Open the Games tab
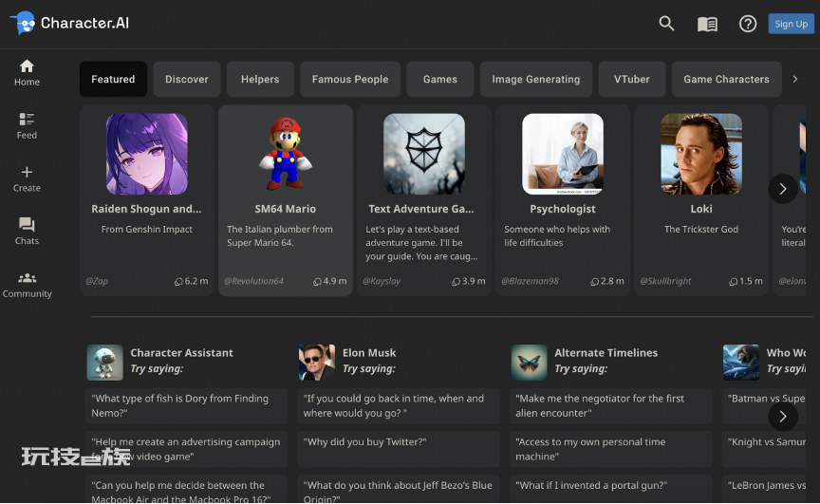 coord(439,79)
